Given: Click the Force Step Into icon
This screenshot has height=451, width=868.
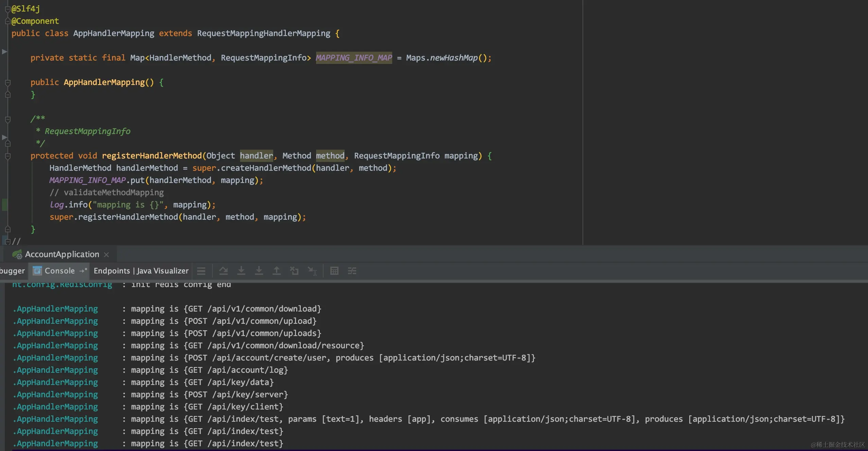Looking at the screenshot, I should (x=259, y=271).
